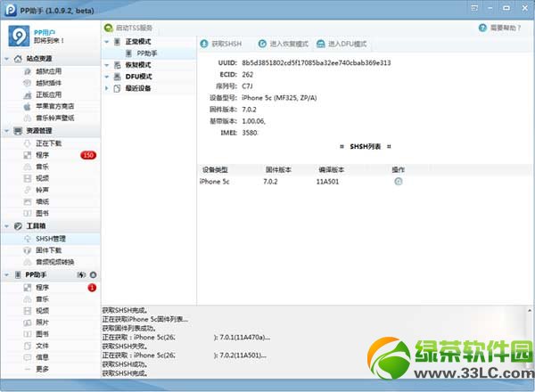Select SHSH管理 in the sidebar
Image resolution: width=535 pixels, height=392 pixels.
[50, 239]
